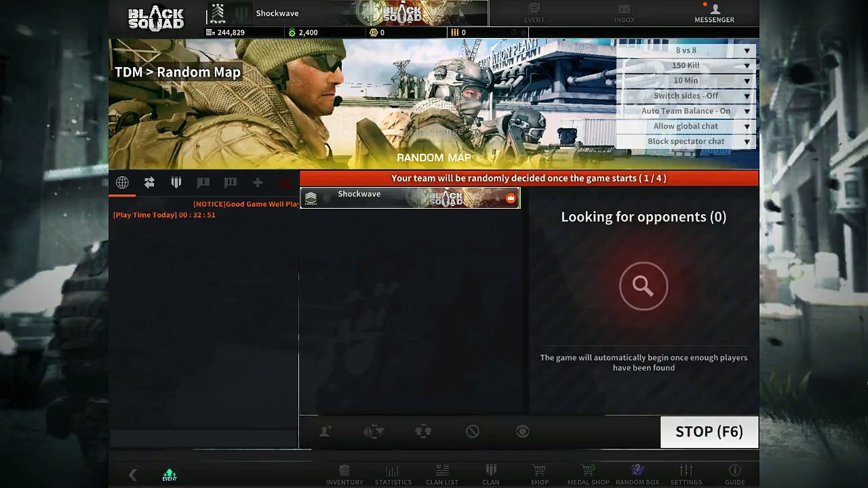Viewport: 868px width, 488px height.
Task: Open the Medal Shop
Action: click(589, 474)
